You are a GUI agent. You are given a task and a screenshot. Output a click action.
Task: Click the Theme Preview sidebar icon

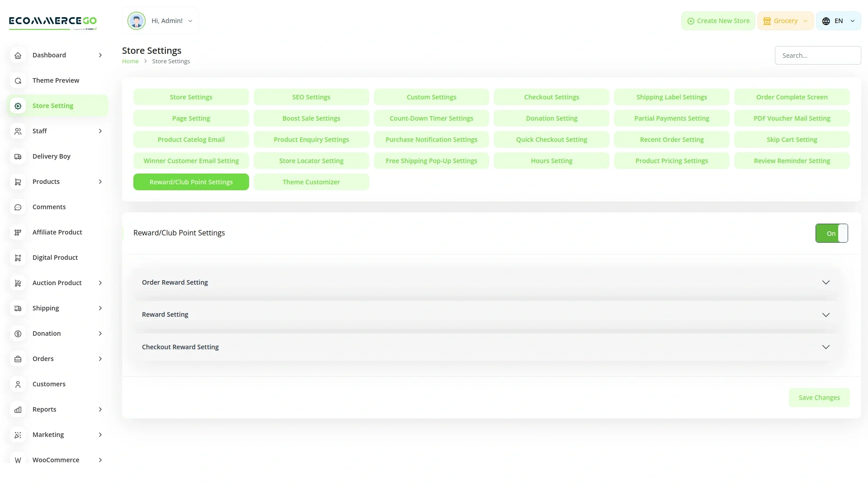(18, 80)
